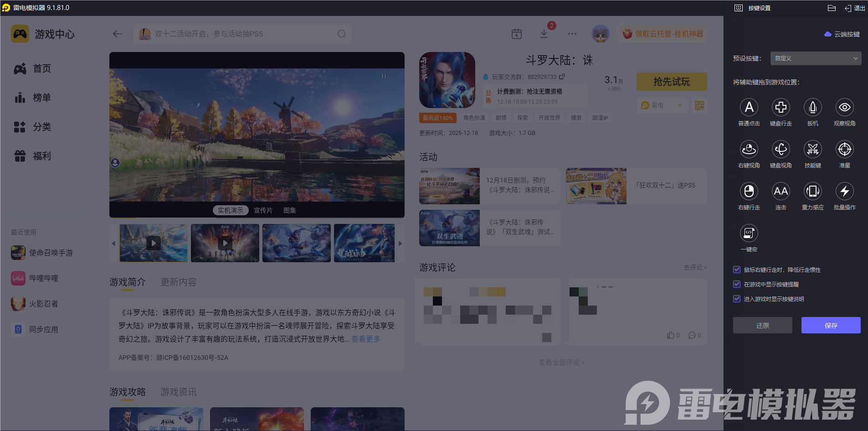
Task: Select the 右键视角 key icon
Action: point(749,149)
